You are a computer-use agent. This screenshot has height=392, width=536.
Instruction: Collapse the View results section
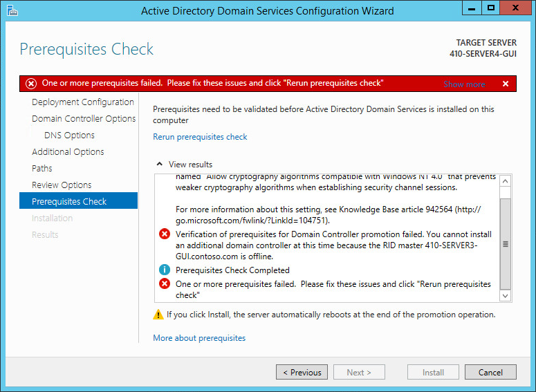pyautogui.click(x=160, y=165)
